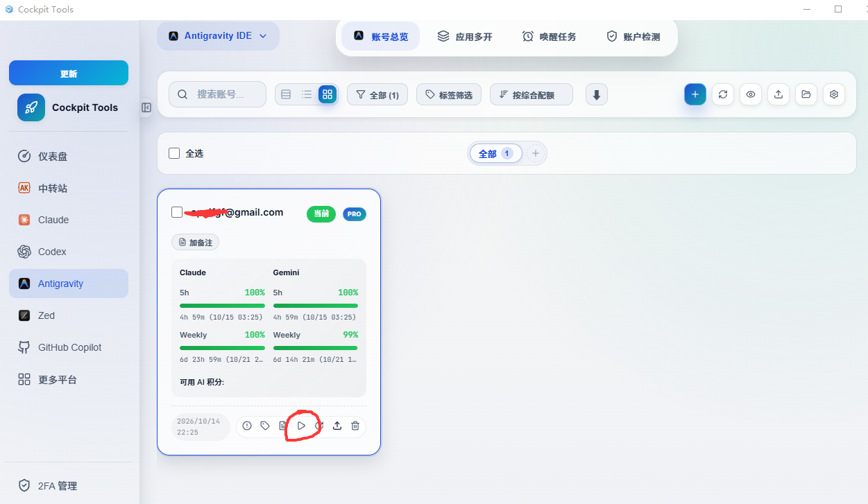Open the 中转站 relay sidebar item
Viewport: 868px width, 504px height.
(x=68, y=188)
